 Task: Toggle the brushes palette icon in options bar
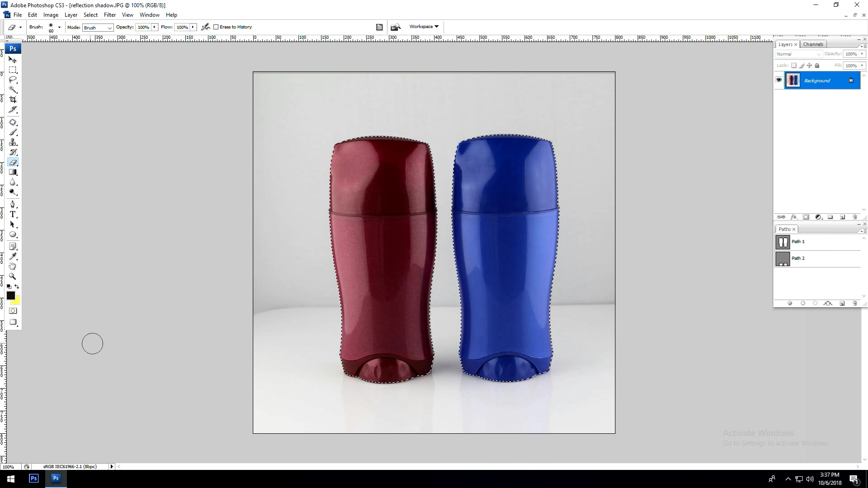click(x=379, y=27)
